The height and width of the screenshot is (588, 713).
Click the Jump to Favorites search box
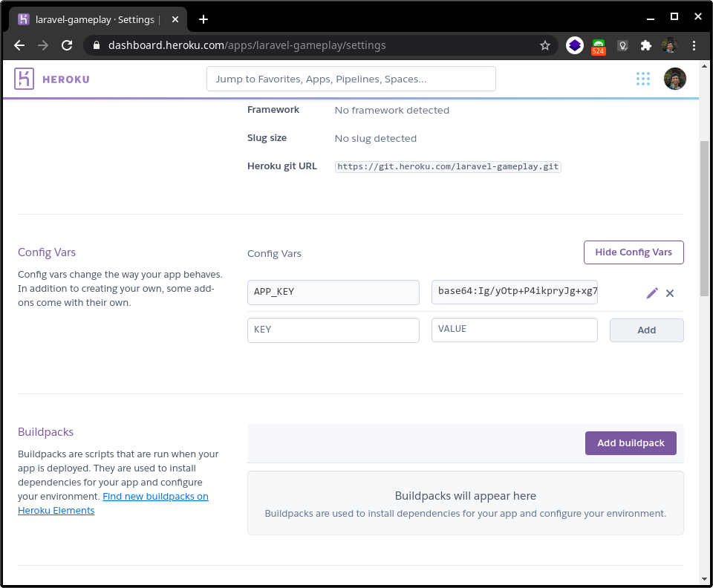tap(351, 79)
